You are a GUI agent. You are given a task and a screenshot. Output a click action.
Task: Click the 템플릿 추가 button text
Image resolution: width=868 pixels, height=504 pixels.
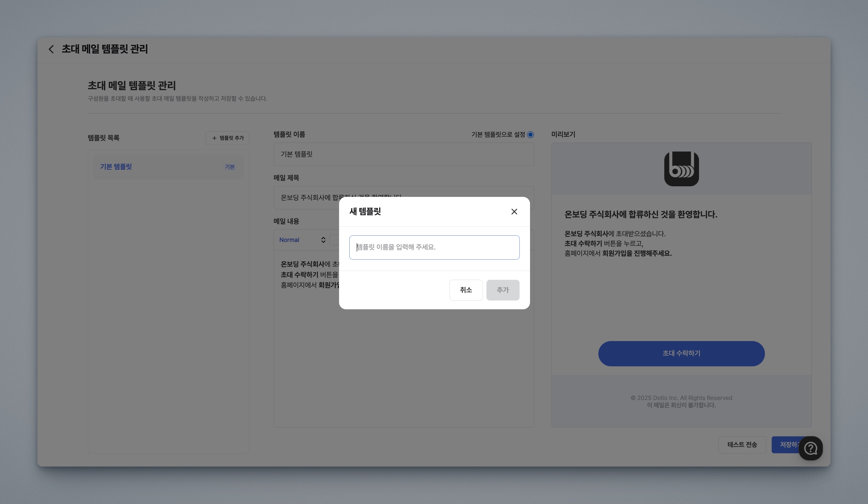pos(231,138)
